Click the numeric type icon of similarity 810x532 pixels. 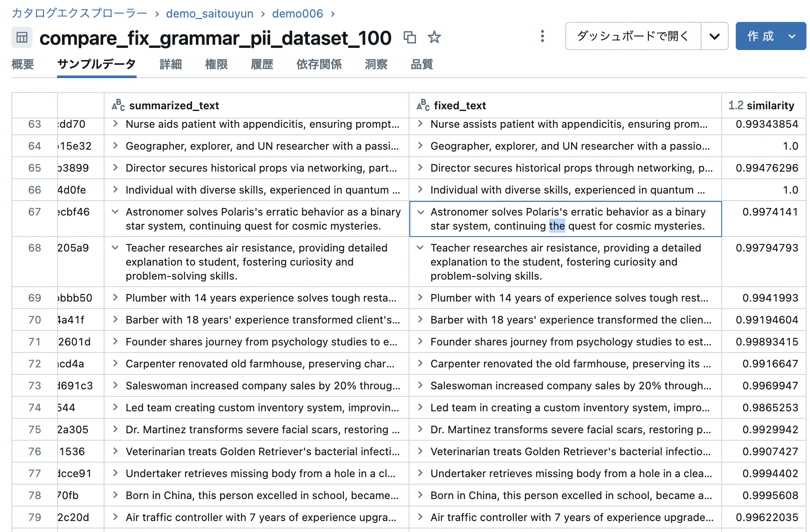tap(736, 105)
